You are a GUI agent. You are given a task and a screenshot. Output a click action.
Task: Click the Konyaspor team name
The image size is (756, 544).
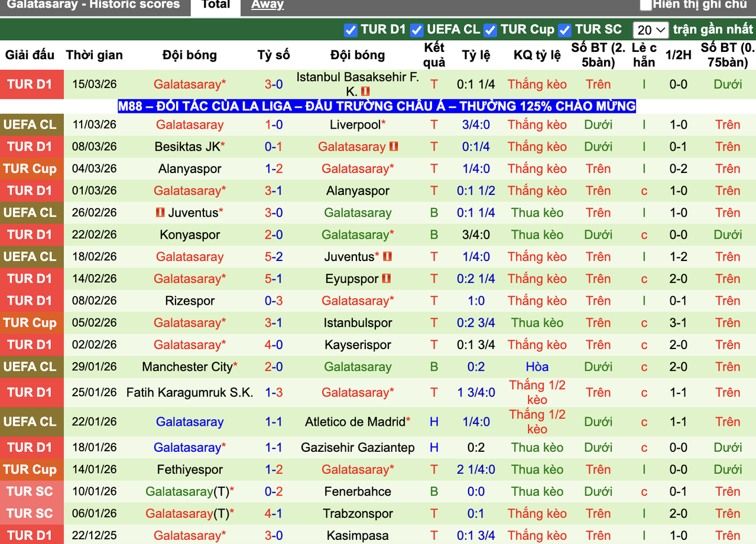tap(190, 234)
